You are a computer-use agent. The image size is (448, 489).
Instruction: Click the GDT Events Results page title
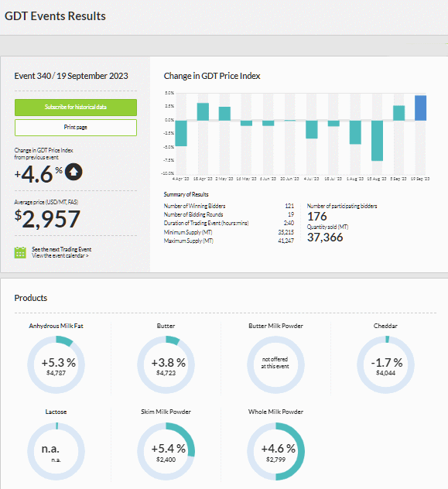[55, 16]
